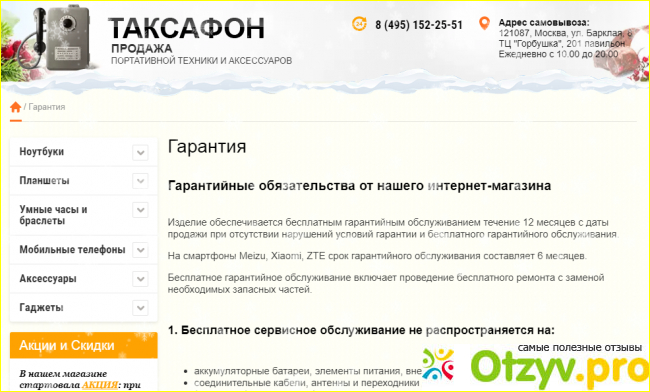Expand the Аксессуары category chevron
This screenshot has height=392, width=650.
point(141,279)
